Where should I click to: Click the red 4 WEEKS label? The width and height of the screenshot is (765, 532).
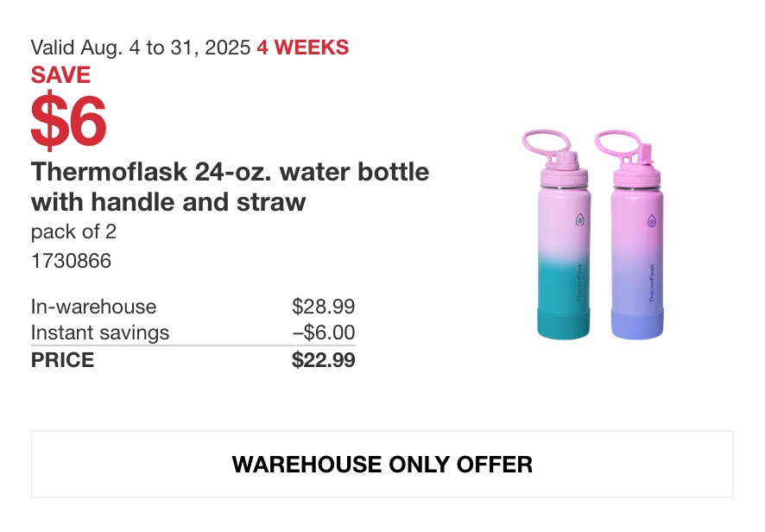(x=303, y=47)
